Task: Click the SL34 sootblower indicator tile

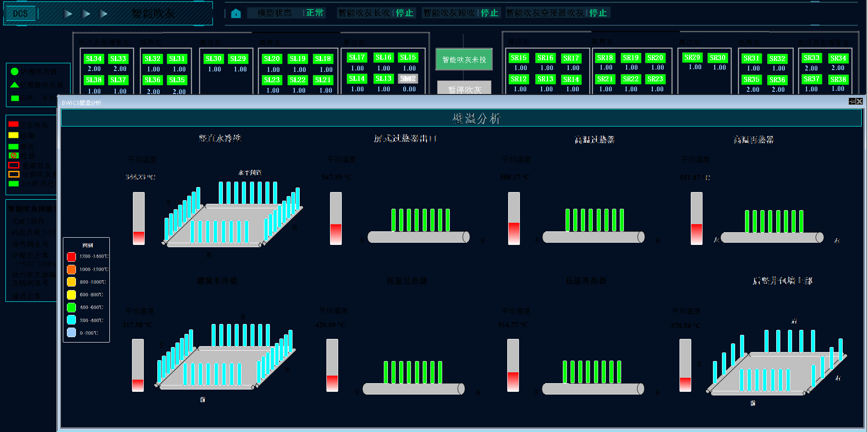Action: tap(93, 59)
